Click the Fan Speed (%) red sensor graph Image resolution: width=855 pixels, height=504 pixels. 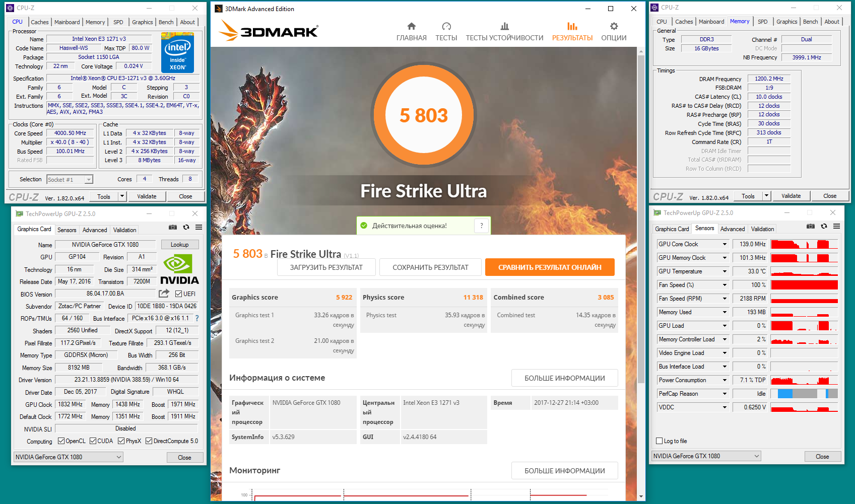point(804,285)
